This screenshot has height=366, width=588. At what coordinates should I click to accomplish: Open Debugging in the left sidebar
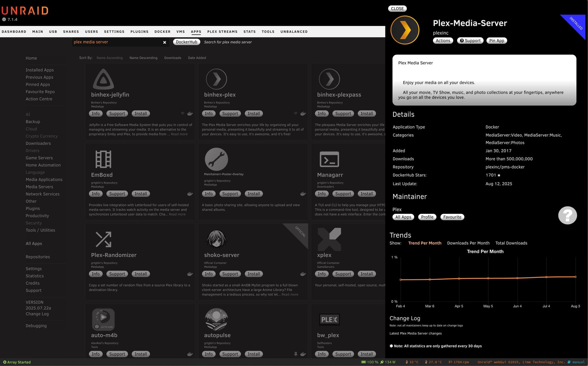[x=36, y=326]
